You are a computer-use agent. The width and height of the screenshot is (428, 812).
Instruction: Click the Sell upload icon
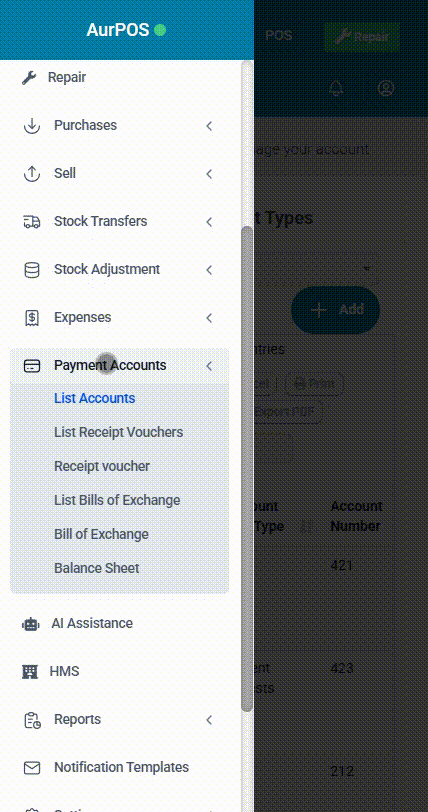pos(32,174)
